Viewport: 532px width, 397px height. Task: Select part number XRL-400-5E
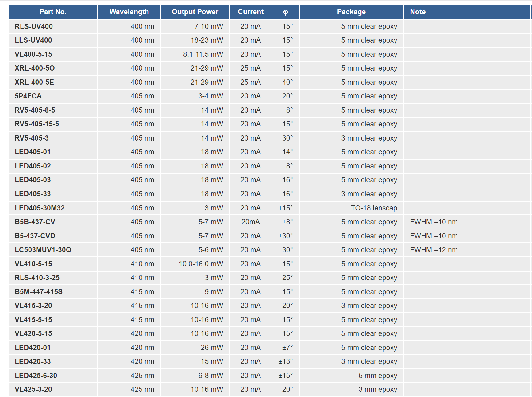(34, 82)
